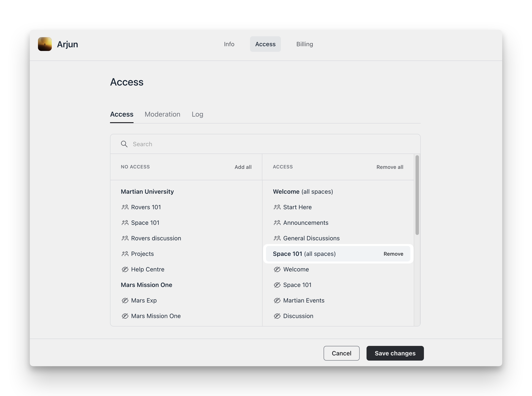Viewport: 532px width, 396px height.
Task: Click Arjun's community avatar
Action: coord(45,44)
